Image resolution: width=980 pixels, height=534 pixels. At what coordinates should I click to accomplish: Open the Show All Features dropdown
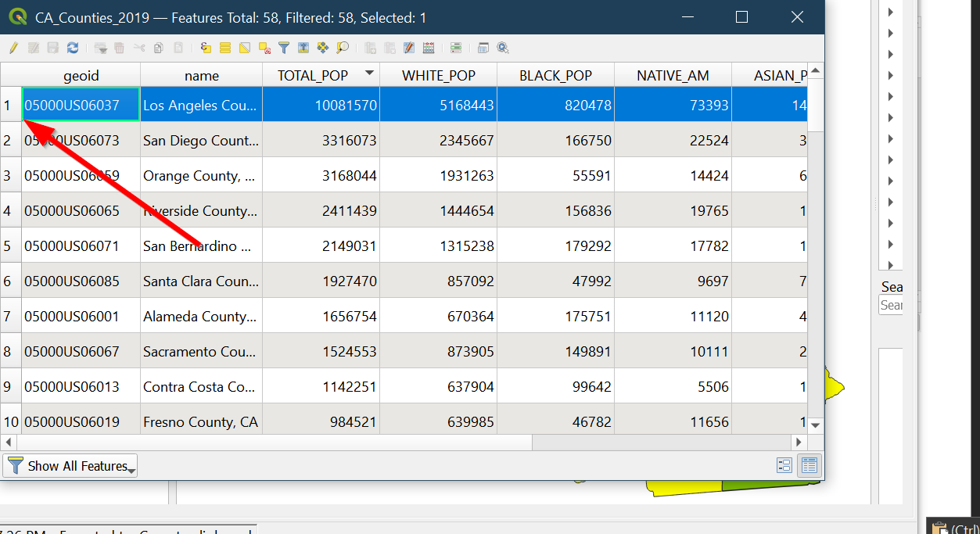point(70,466)
